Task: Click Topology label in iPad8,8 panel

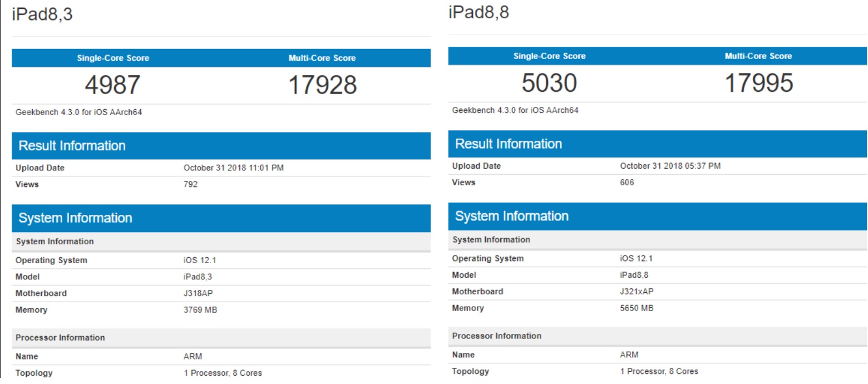Action: (470, 372)
